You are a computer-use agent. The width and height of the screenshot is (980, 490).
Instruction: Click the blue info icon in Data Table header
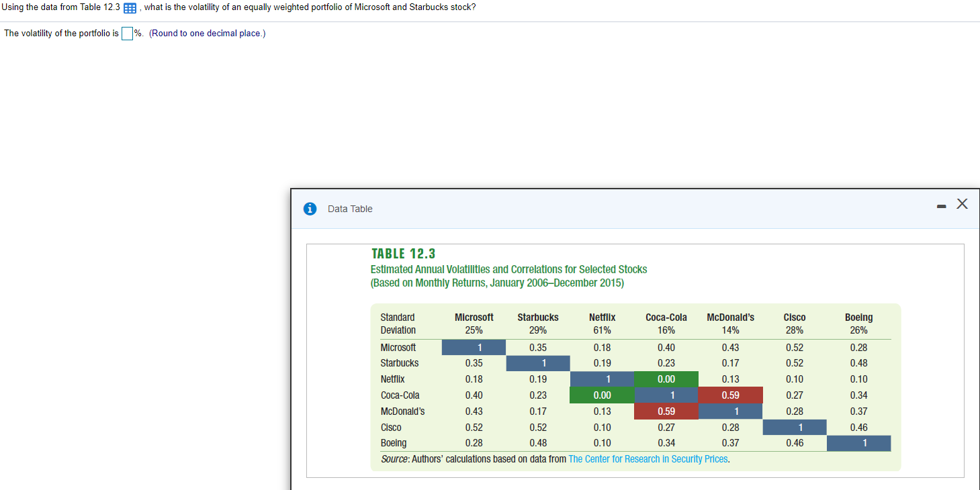310,208
